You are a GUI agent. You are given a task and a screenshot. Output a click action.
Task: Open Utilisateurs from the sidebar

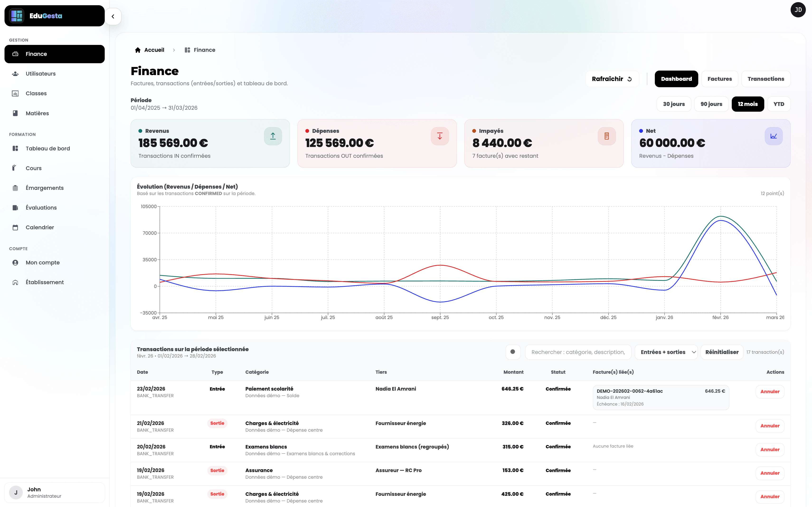(x=41, y=73)
